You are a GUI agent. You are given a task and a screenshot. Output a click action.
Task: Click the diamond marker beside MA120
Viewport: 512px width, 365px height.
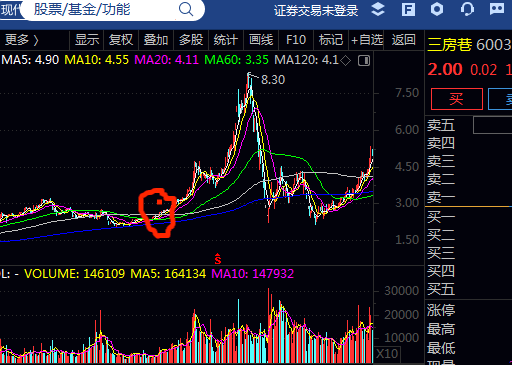(345, 61)
